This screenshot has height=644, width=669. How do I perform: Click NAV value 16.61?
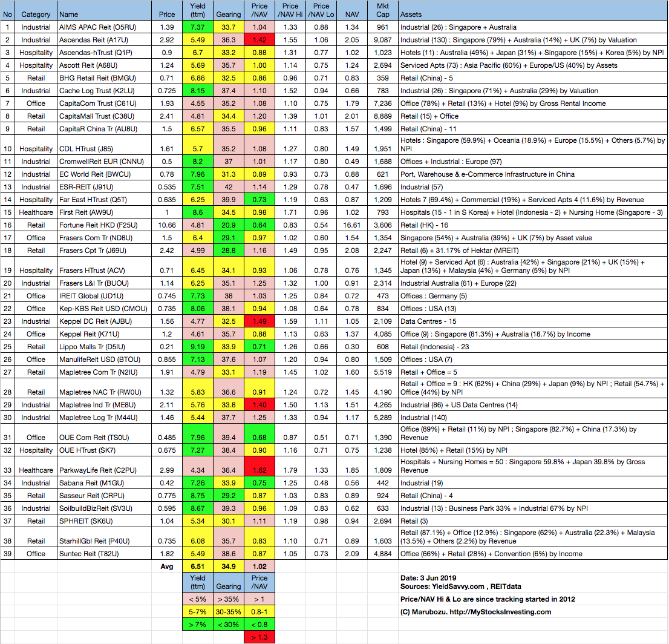(x=352, y=225)
